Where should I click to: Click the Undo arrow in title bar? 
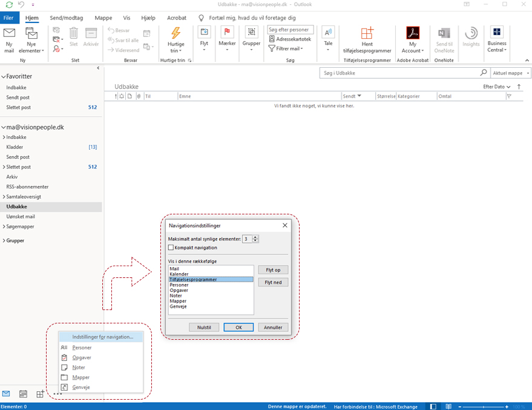click(x=21, y=4)
